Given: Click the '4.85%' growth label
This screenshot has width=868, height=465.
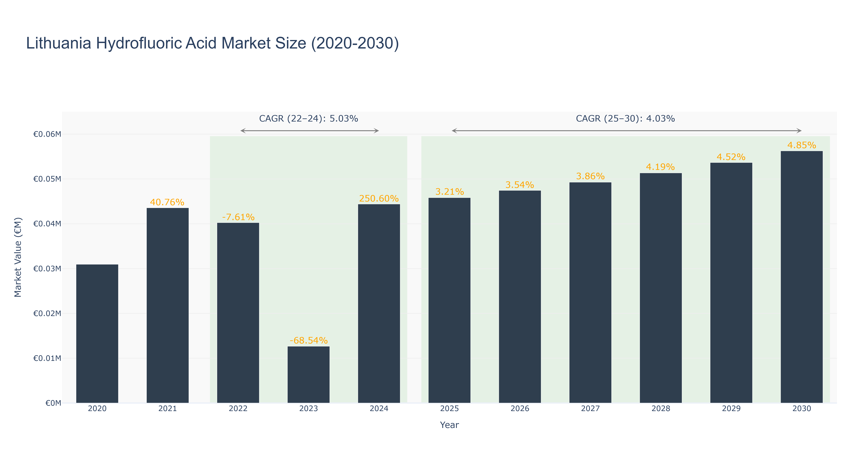Looking at the screenshot, I should tap(802, 145).
